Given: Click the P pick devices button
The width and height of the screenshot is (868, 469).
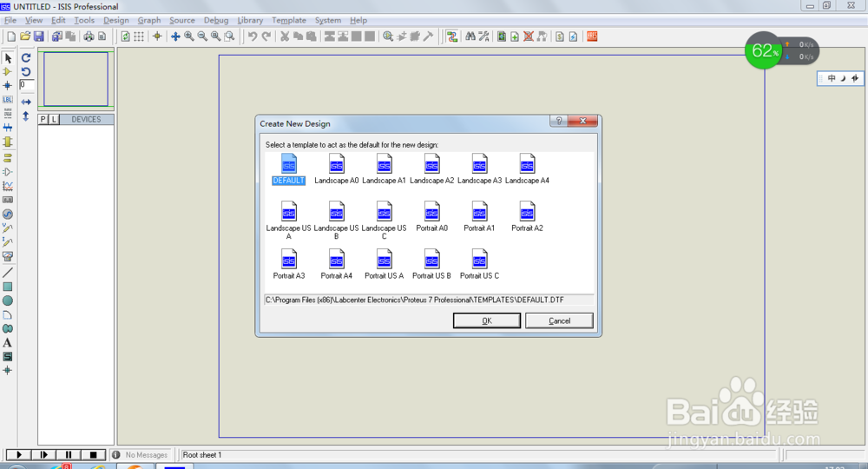Looking at the screenshot, I should (x=43, y=120).
